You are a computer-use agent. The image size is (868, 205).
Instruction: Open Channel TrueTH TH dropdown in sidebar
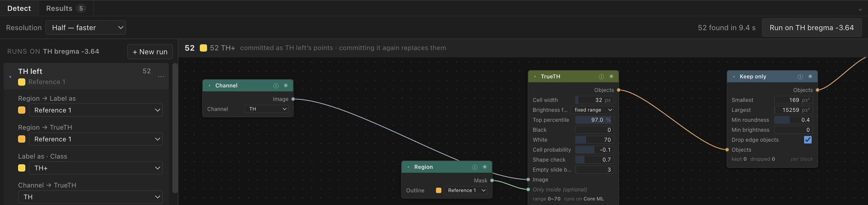coord(90,197)
